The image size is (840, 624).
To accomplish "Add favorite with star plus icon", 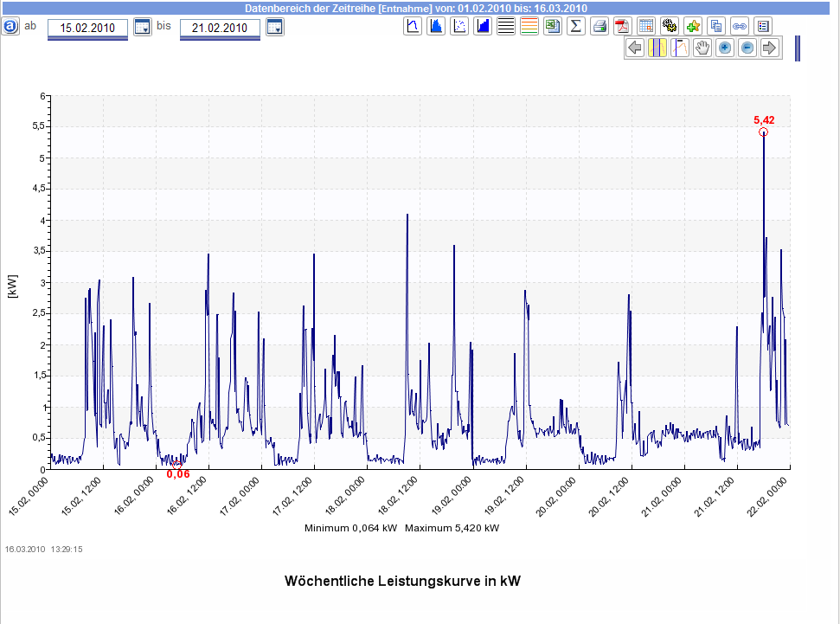I will click(x=693, y=26).
